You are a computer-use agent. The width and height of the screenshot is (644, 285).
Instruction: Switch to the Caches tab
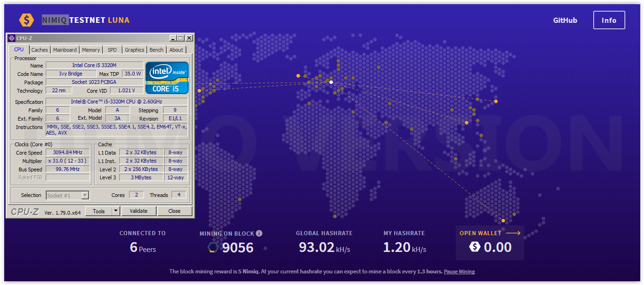click(40, 50)
